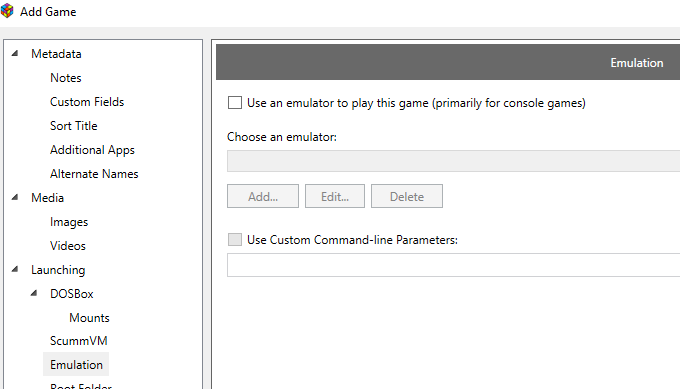The width and height of the screenshot is (680, 389).
Task: Collapse the Metadata tree section
Action: click(x=15, y=53)
